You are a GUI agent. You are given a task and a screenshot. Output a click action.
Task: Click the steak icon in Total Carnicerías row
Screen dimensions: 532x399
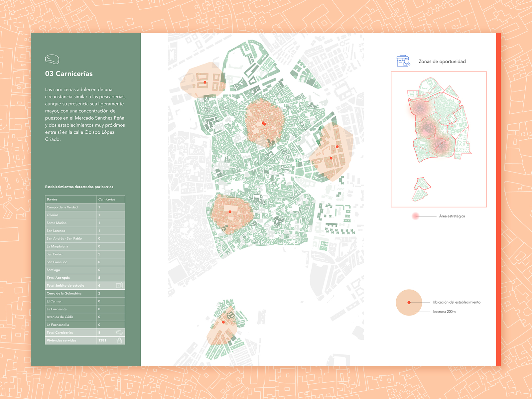119,332
